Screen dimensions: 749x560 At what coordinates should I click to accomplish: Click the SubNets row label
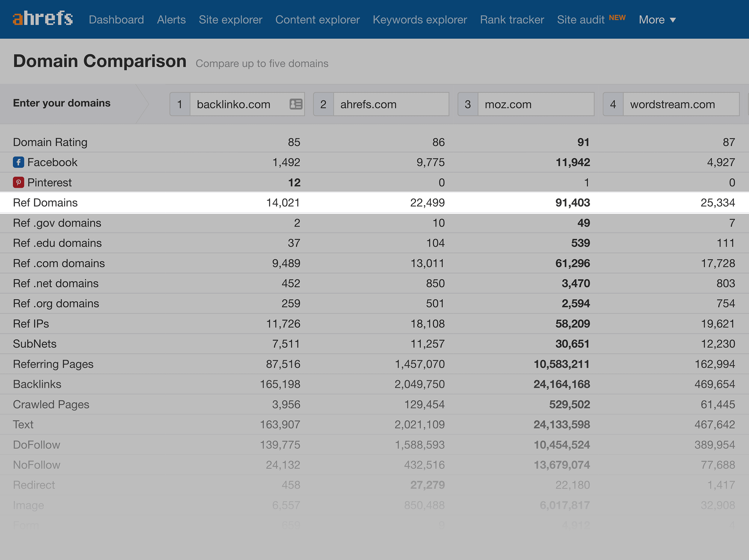[34, 344]
